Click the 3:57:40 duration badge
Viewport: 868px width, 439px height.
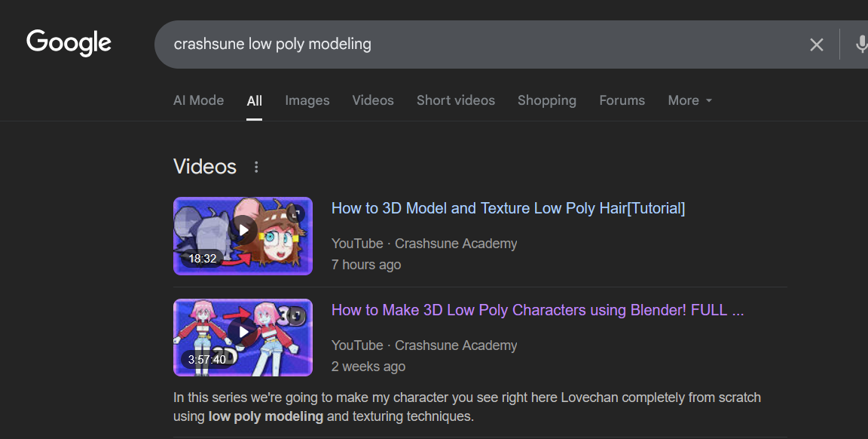click(207, 360)
